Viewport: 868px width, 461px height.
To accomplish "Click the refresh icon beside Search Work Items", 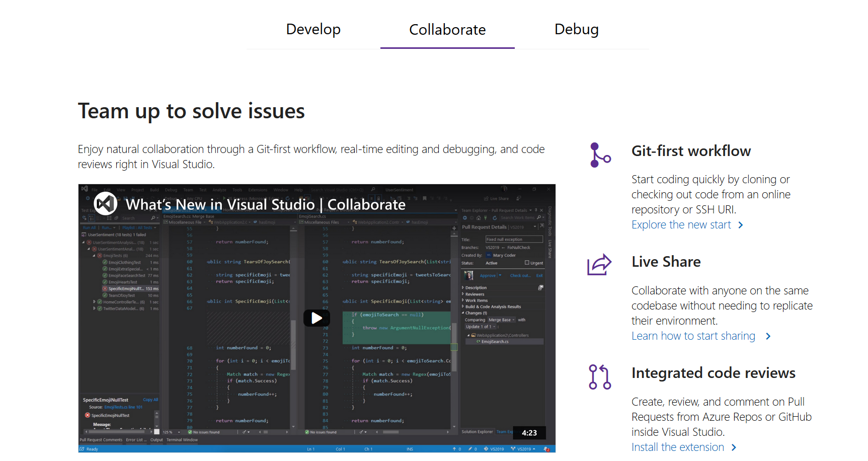I will point(495,218).
